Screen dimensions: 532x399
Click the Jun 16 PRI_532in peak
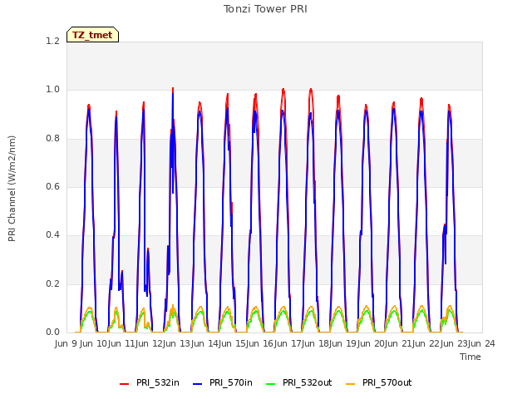click(283, 89)
